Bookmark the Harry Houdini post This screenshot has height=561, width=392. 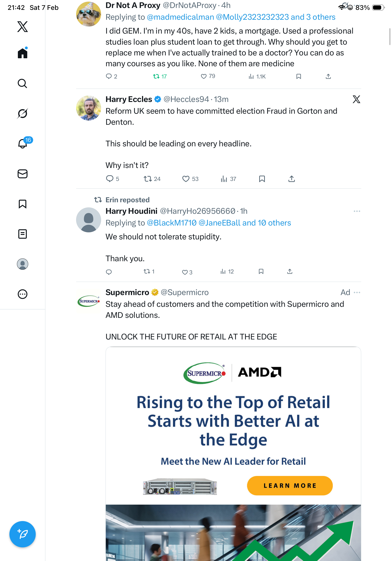click(x=261, y=272)
